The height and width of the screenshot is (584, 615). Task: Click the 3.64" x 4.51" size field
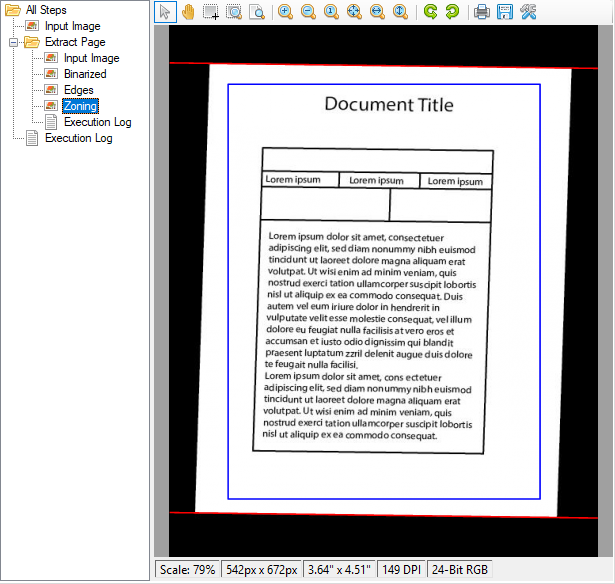[339, 569]
